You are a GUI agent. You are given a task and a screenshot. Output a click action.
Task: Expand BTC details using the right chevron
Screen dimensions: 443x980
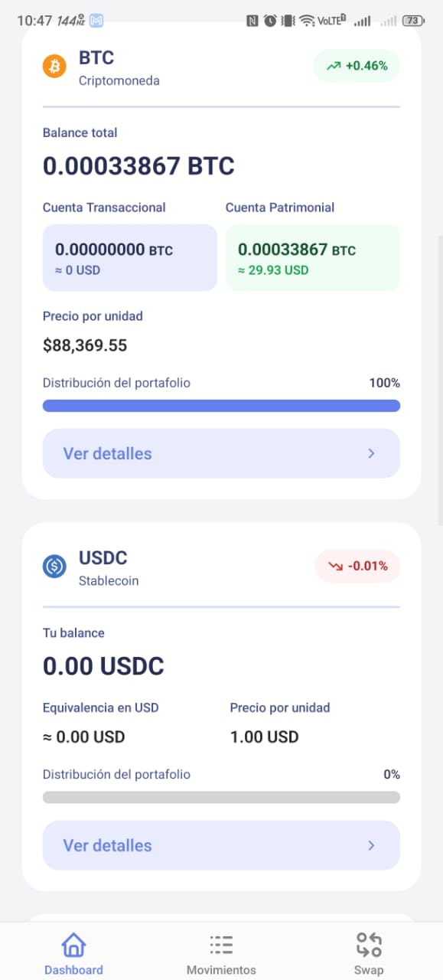click(x=371, y=453)
